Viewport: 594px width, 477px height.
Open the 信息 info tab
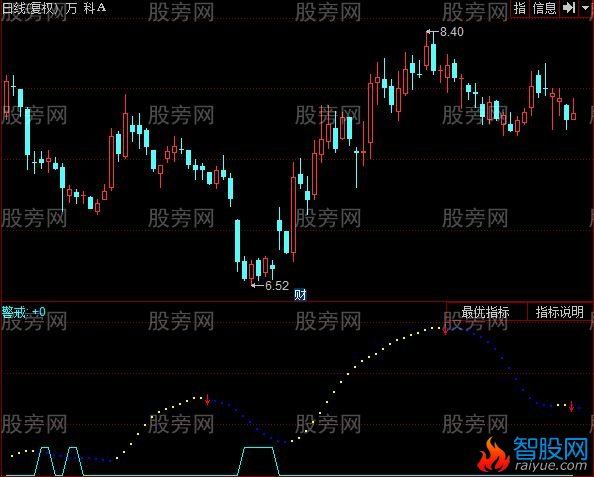click(544, 8)
